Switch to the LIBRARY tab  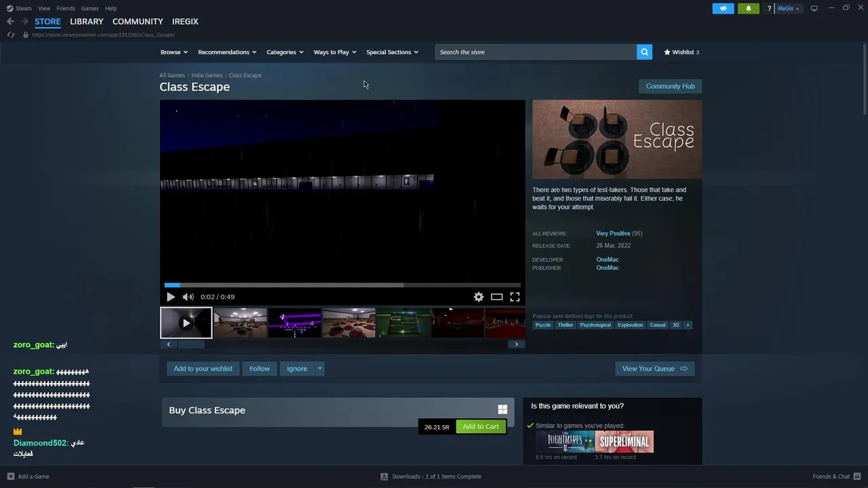[87, 22]
